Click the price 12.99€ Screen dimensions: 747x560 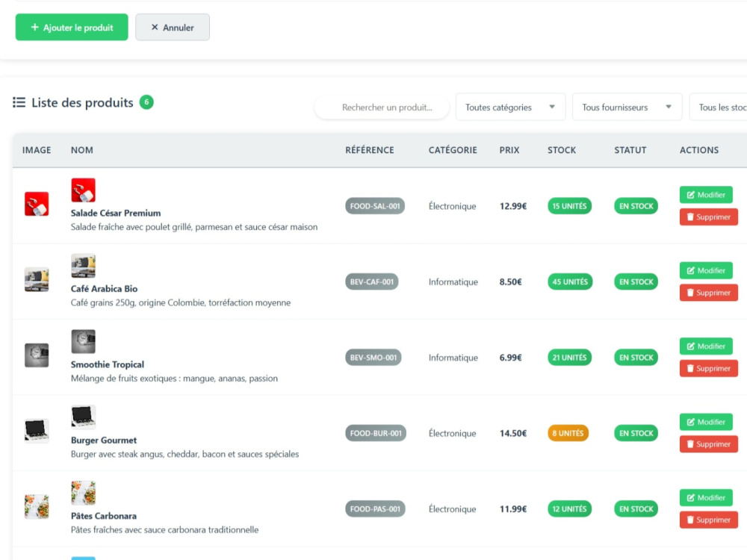click(513, 206)
